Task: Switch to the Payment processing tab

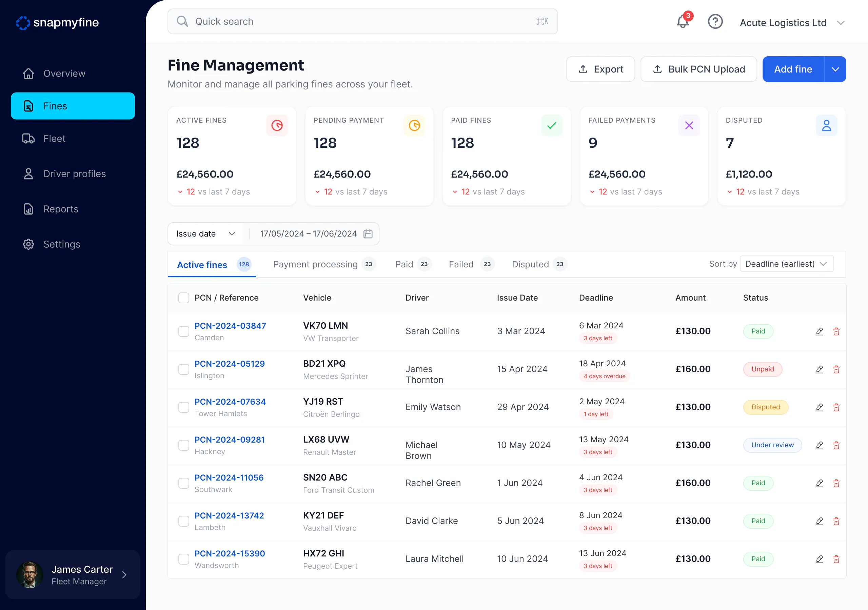Action: (324, 264)
